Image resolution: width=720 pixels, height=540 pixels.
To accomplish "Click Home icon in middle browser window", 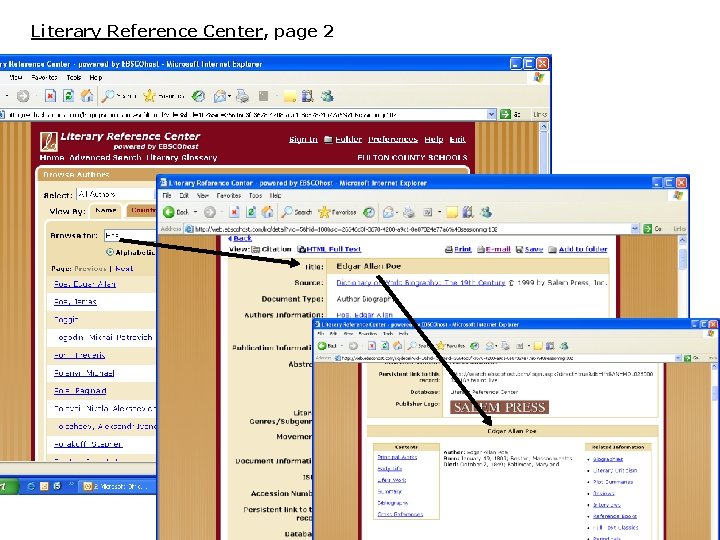I will [x=267, y=212].
